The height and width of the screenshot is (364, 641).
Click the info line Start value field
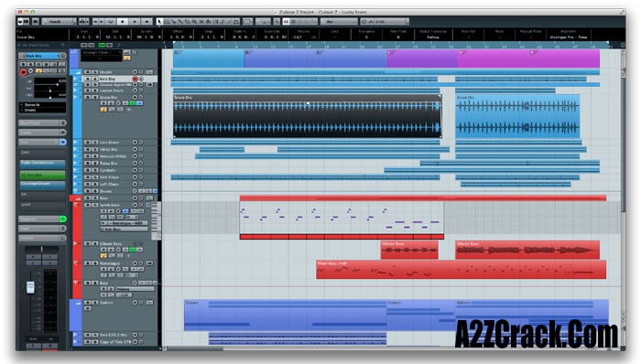point(88,37)
